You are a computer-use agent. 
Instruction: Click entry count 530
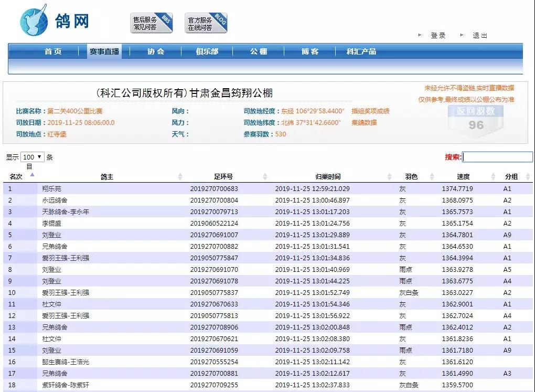pos(281,134)
